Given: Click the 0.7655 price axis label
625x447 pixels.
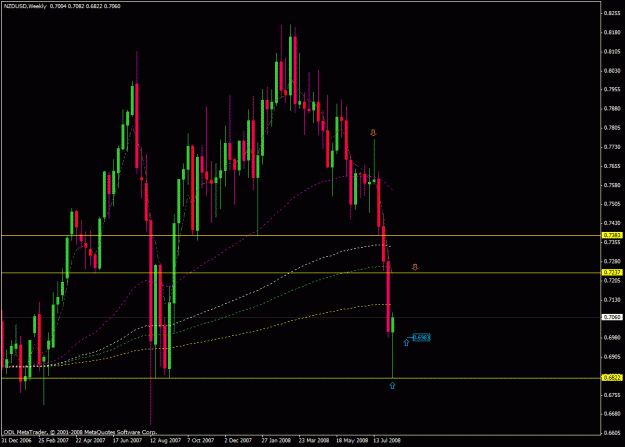Looking at the screenshot, I should pos(612,166).
